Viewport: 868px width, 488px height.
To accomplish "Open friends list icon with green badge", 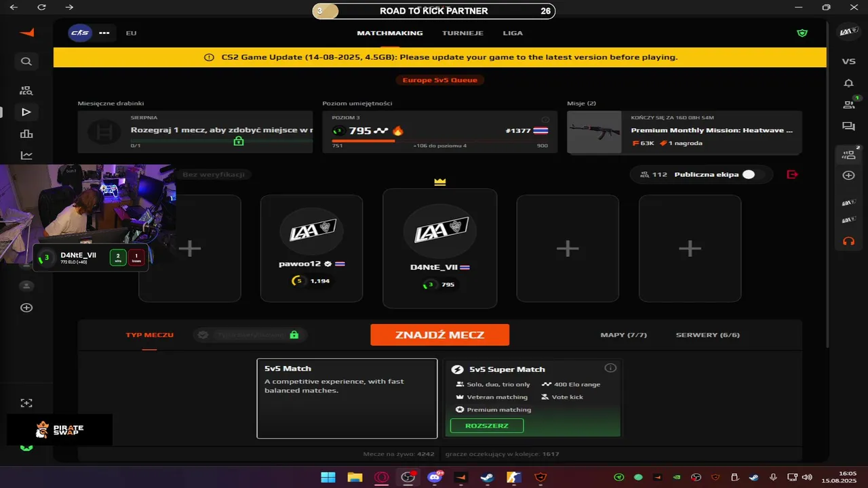I will [849, 104].
